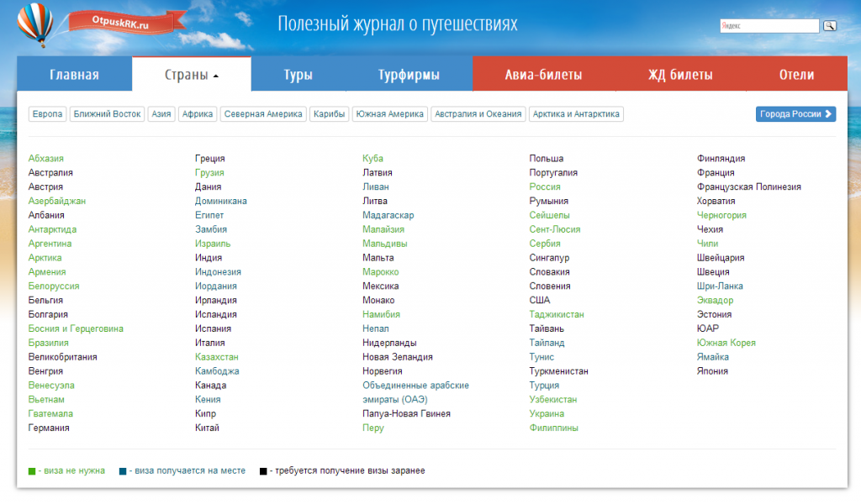861x504 pixels.
Task: Open the Мексика country link
Action: click(381, 286)
